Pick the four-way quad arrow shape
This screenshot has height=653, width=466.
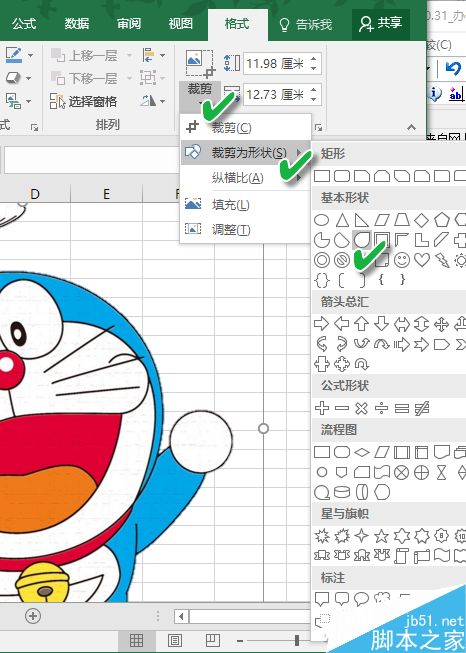point(441,324)
